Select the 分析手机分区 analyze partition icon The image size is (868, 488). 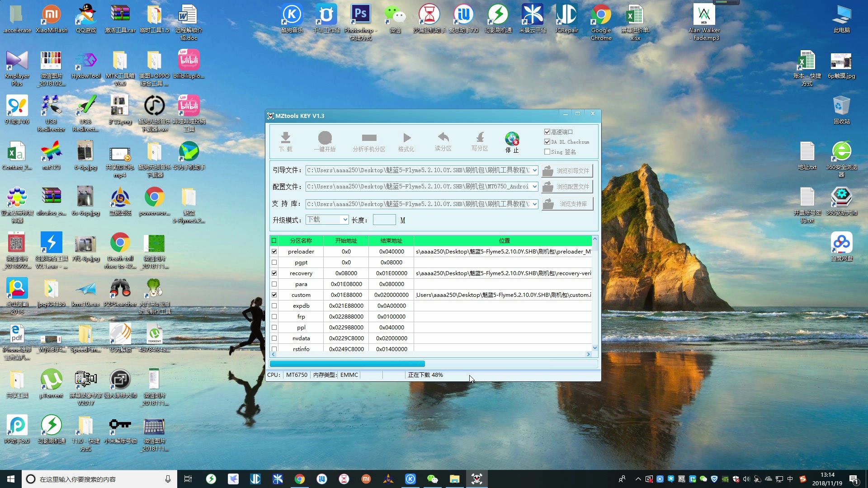coord(369,141)
